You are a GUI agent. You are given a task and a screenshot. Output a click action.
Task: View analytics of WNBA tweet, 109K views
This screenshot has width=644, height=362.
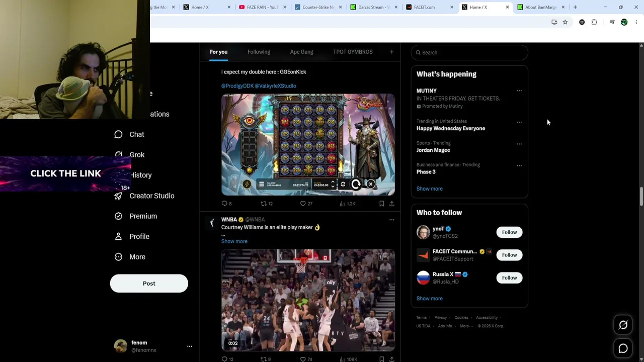point(348,359)
